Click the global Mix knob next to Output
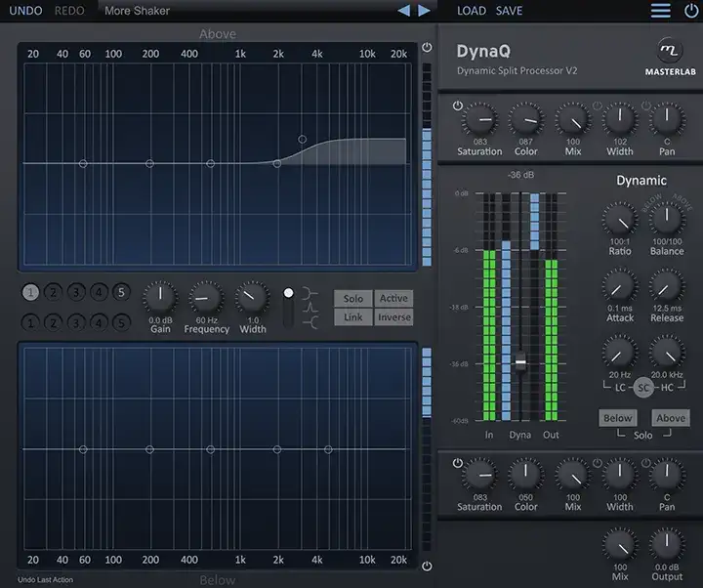 (620, 544)
